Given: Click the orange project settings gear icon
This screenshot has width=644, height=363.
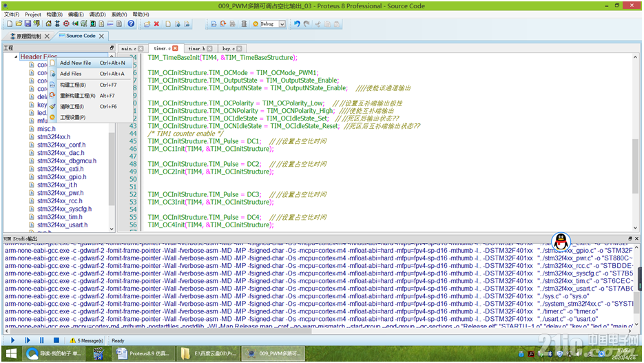Looking at the screenshot, I should coord(256,24).
